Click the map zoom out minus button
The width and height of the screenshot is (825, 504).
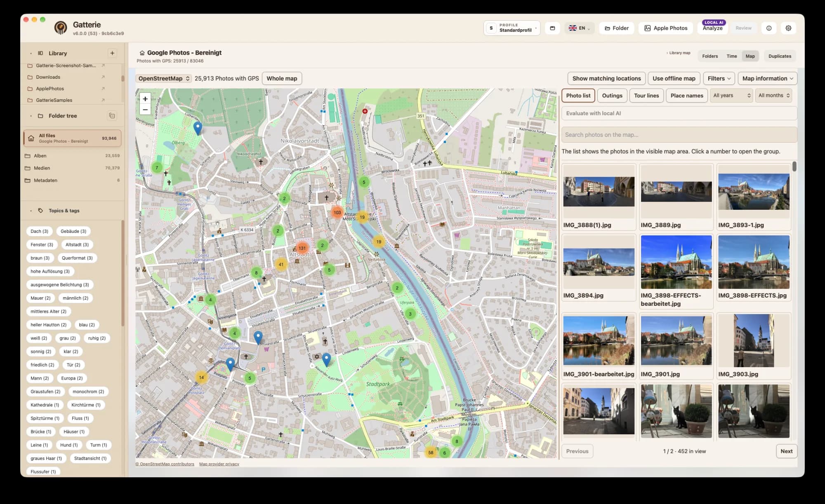tap(145, 110)
